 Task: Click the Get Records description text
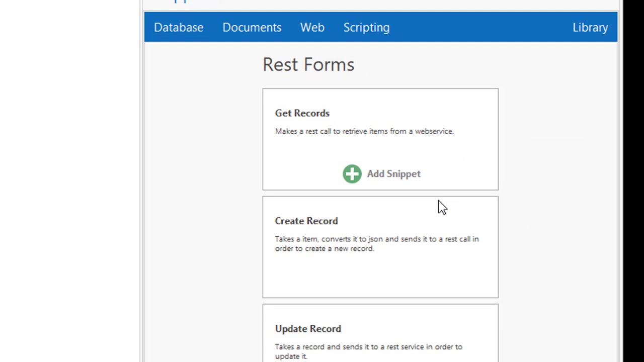click(x=364, y=131)
